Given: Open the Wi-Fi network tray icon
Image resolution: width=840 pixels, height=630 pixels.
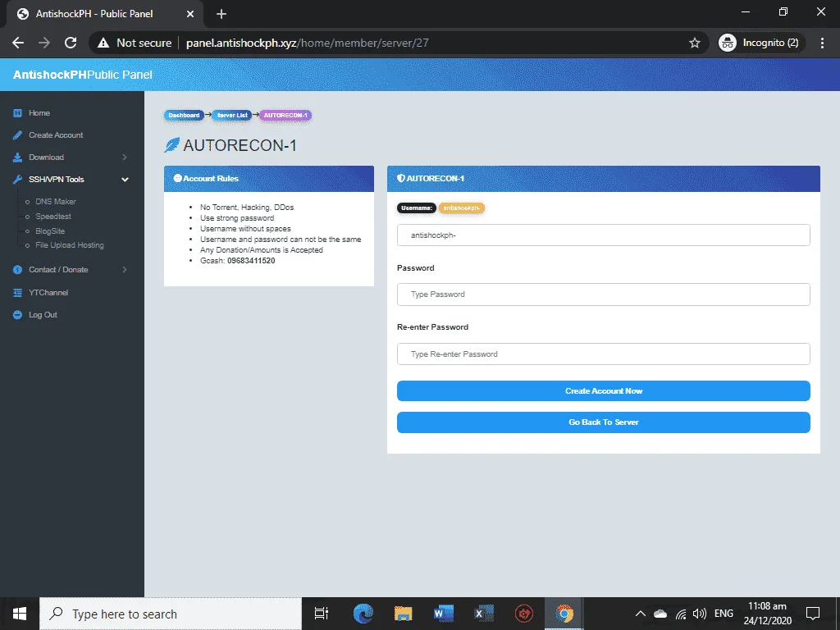Looking at the screenshot, I should 681,614.
